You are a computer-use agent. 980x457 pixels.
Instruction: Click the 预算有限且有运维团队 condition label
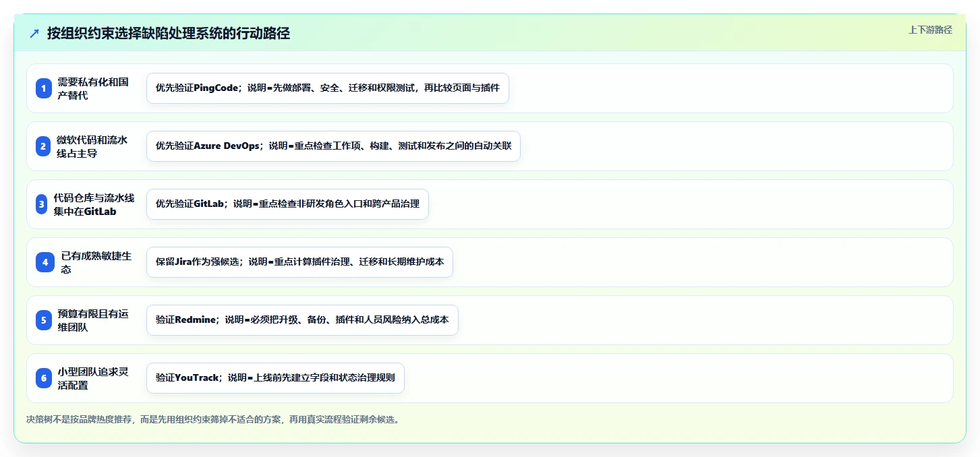(x=93, y=320)
